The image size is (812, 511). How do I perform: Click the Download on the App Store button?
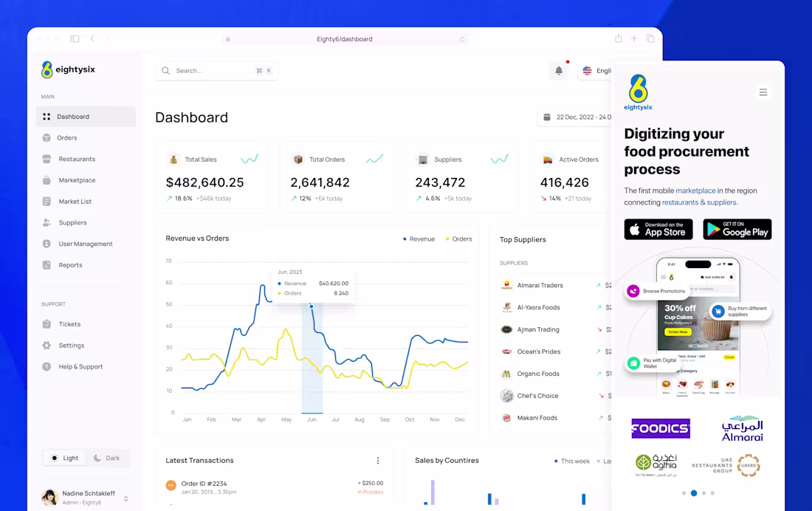[x=658, y=229]
